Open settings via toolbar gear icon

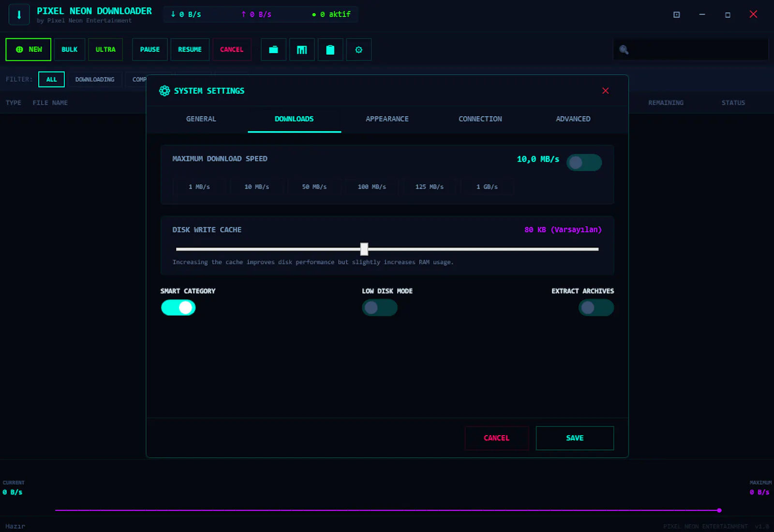[359, 50]
